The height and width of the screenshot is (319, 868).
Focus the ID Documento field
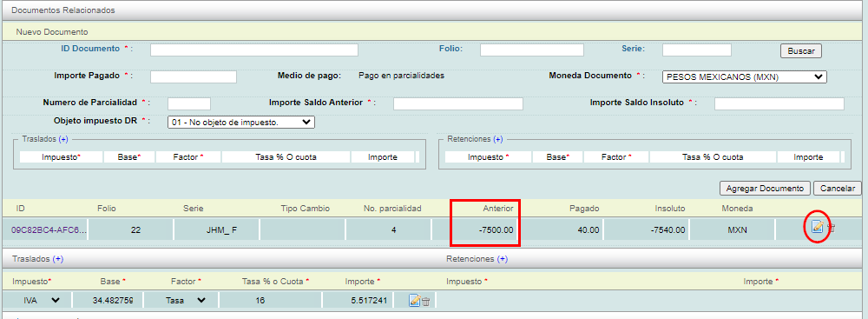(254, 50)
